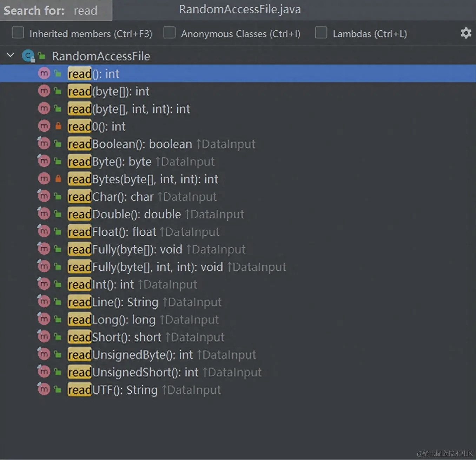Click public visibility icon on readLine()

pos(58,302)
